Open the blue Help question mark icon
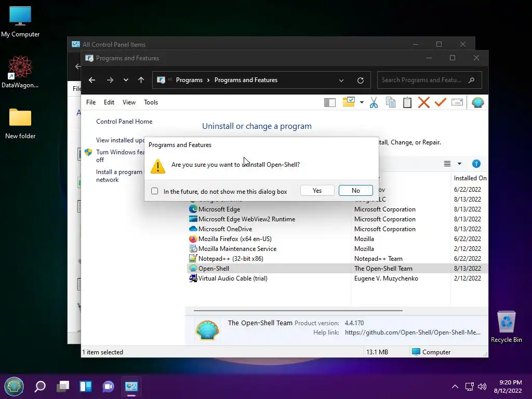Screen dimensions: 532x399 click(476, 164)
